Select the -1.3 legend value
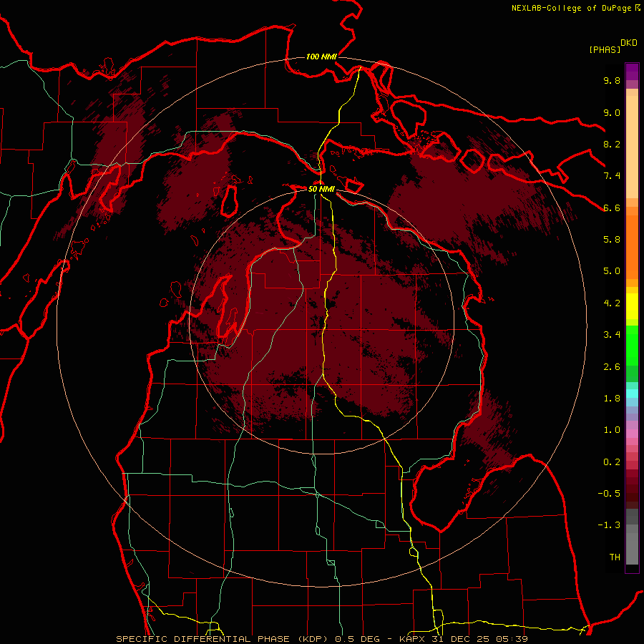Image resolution: width=644 pixels, height=644 pixels. pyautogui.click(x=609, y=525)
